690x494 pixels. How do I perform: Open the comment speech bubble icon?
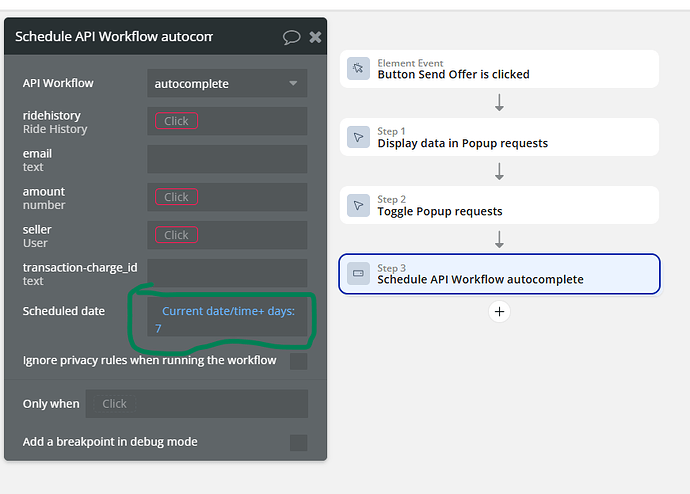tap(291, 37)
